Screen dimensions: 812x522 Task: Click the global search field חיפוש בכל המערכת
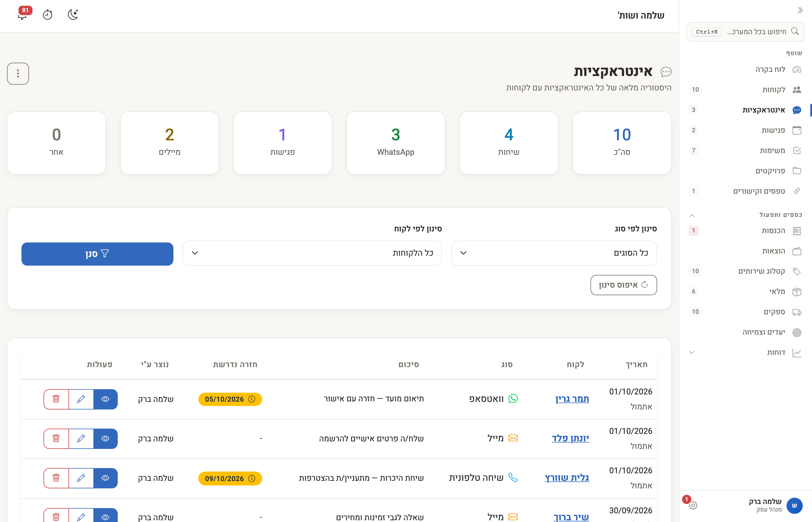[x=745, y=32]
